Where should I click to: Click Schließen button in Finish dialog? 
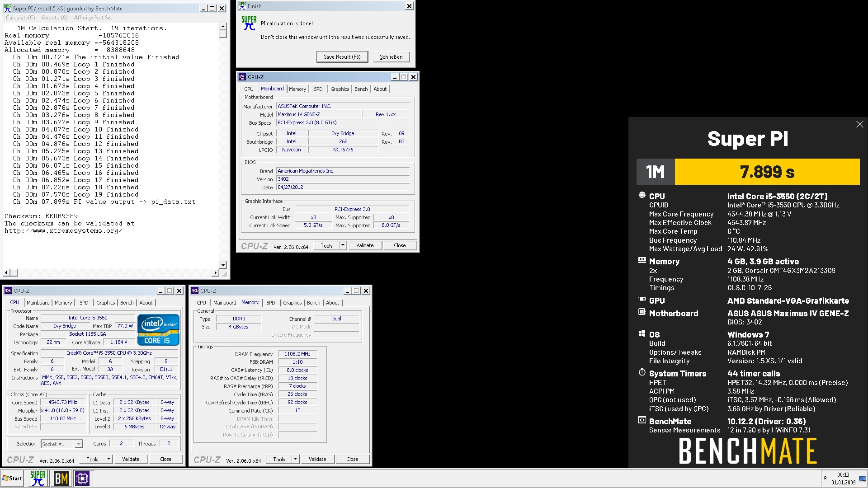[x=391, y=57]
